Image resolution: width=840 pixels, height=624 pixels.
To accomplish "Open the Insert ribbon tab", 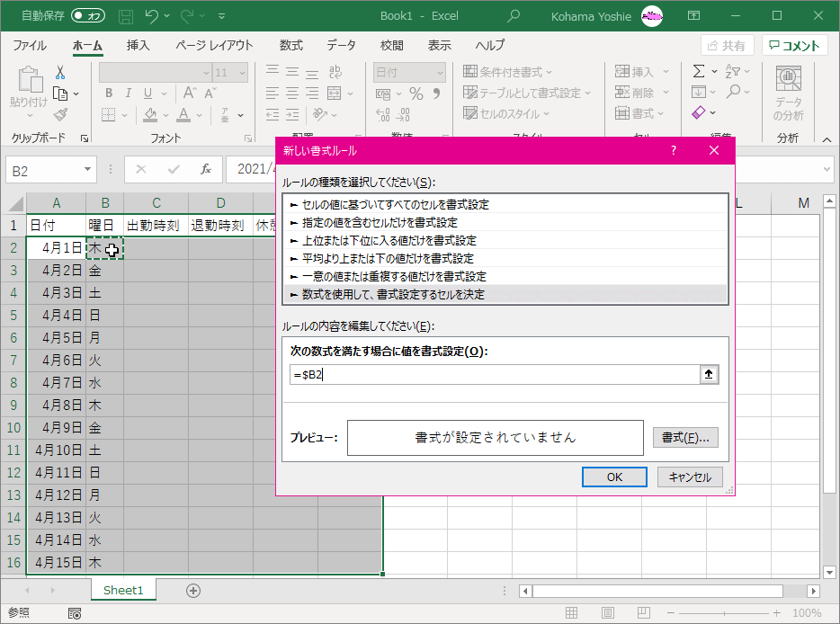I will (x=138, y=46).
